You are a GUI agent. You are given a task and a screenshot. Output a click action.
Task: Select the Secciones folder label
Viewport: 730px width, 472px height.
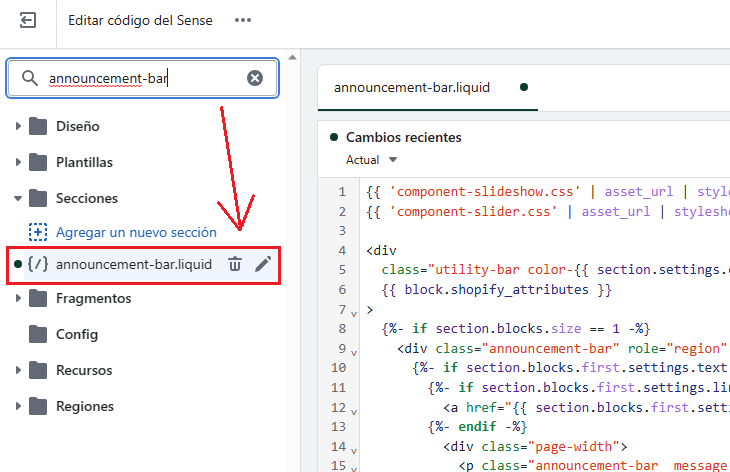pyautogui.click(x=87, y=198)
